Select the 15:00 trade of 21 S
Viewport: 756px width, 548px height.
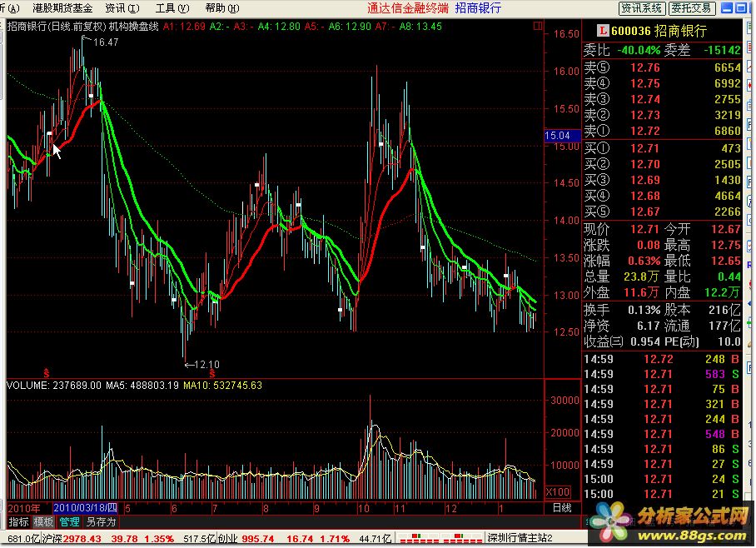(661, 494)
